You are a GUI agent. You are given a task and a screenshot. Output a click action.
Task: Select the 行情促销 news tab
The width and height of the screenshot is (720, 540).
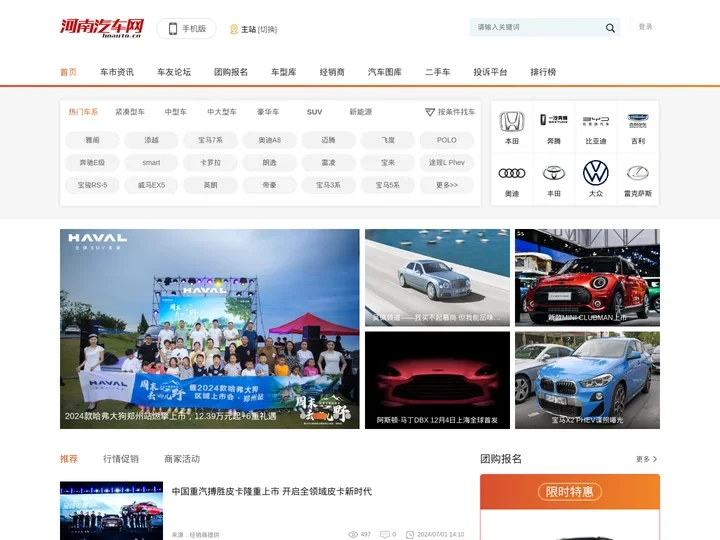(121, 459)
